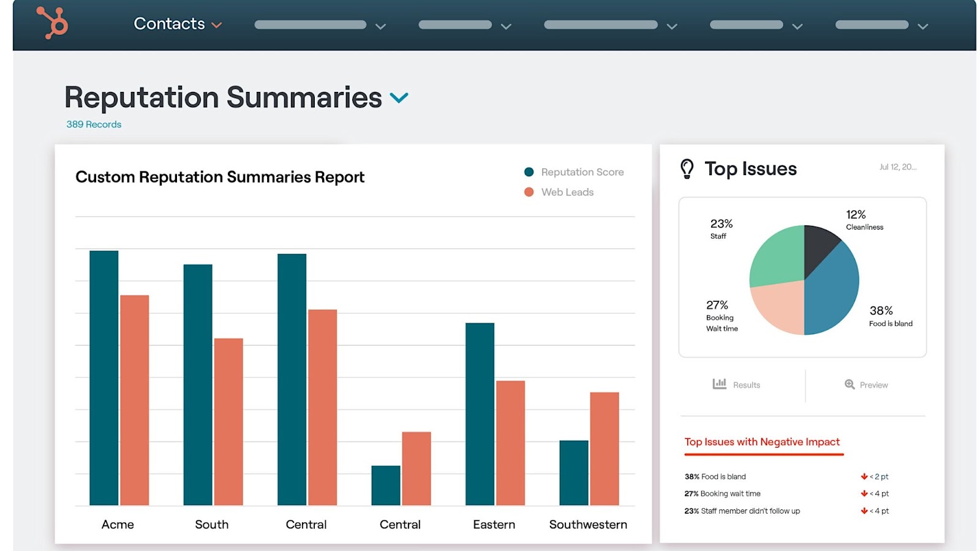
Task: Switch to Top Issues with Negative Impact section
Action: [761, 441]
